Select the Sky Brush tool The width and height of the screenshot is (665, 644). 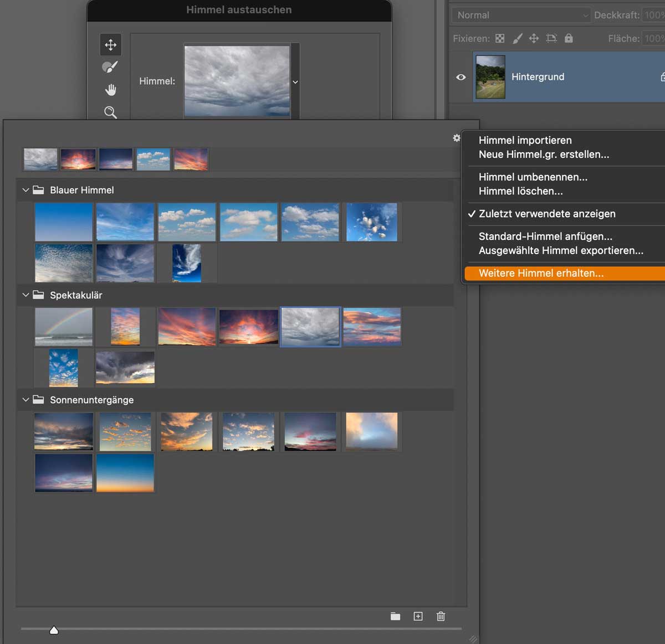[110, 67]
